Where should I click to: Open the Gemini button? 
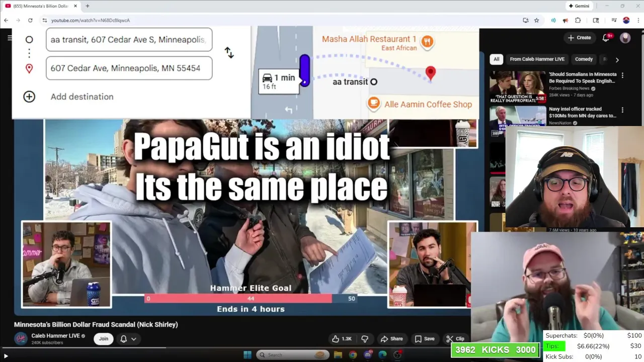[x=579, y=6]
